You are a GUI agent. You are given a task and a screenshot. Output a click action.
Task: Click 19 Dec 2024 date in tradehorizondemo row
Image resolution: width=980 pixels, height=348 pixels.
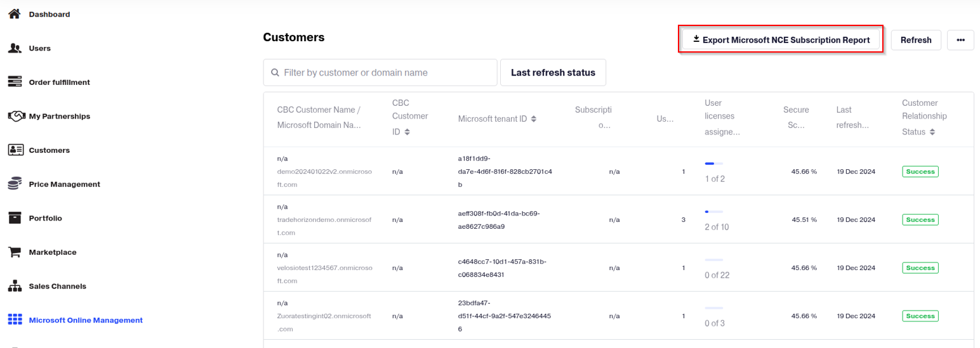point(856,219)
